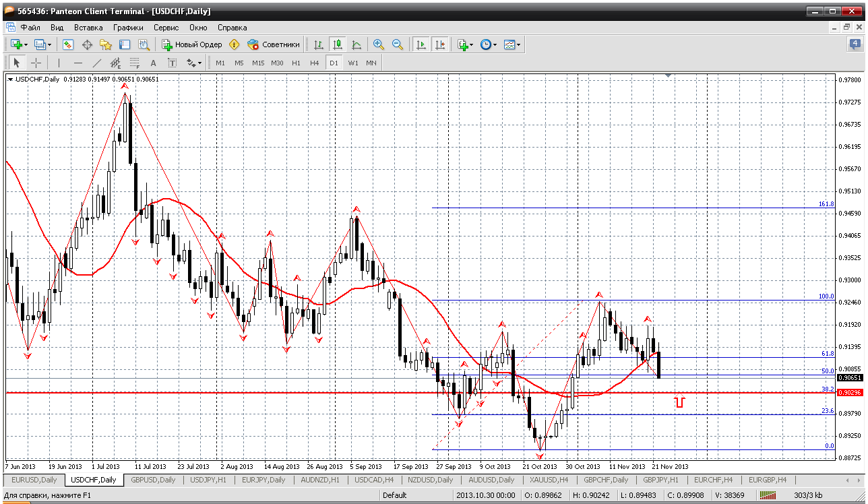Toggle chart auto scroll
The height and width of the screenshot is (504, 868).
[421, 44]
